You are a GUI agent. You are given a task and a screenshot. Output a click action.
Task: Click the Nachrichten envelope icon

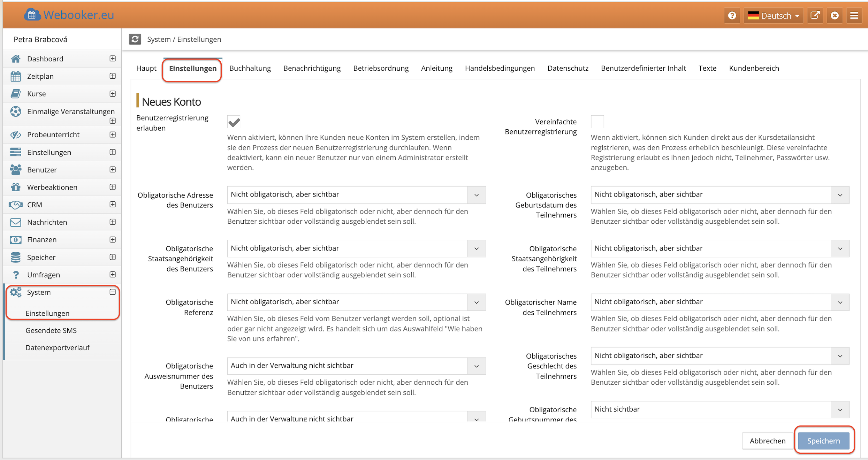16,222
